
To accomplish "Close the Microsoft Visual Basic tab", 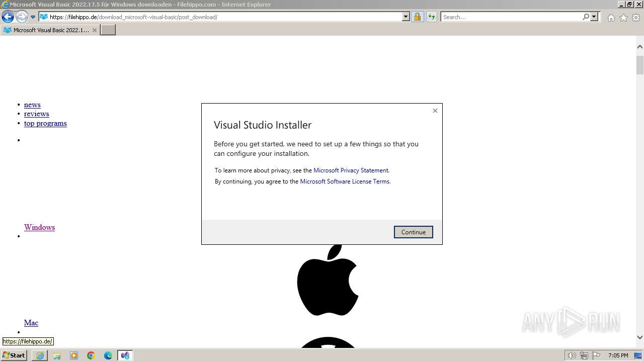I will [95, 30].
